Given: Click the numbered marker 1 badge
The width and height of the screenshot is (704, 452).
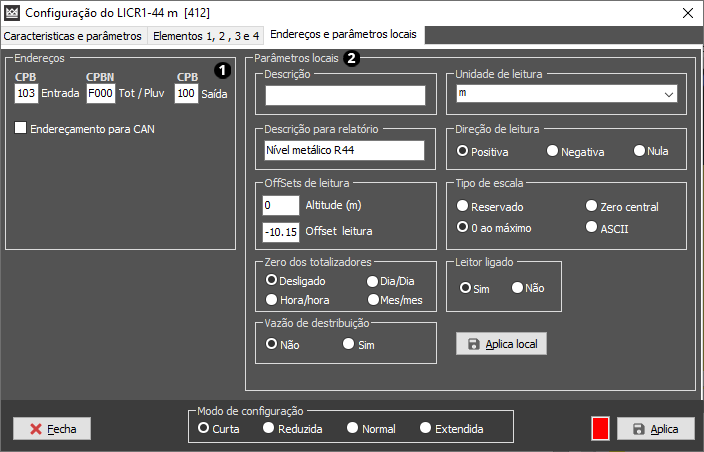Looking at the screenshot, I should click(223, 69).
